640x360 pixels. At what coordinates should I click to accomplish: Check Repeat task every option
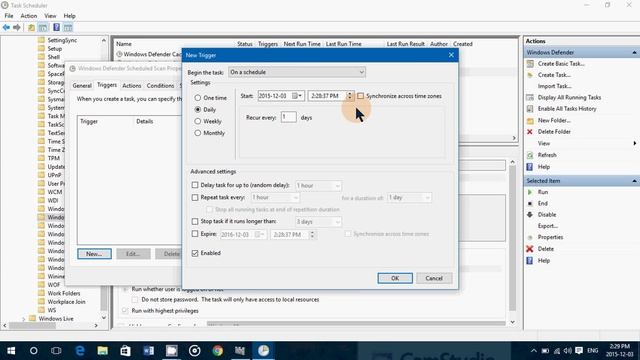pos(195,198)
